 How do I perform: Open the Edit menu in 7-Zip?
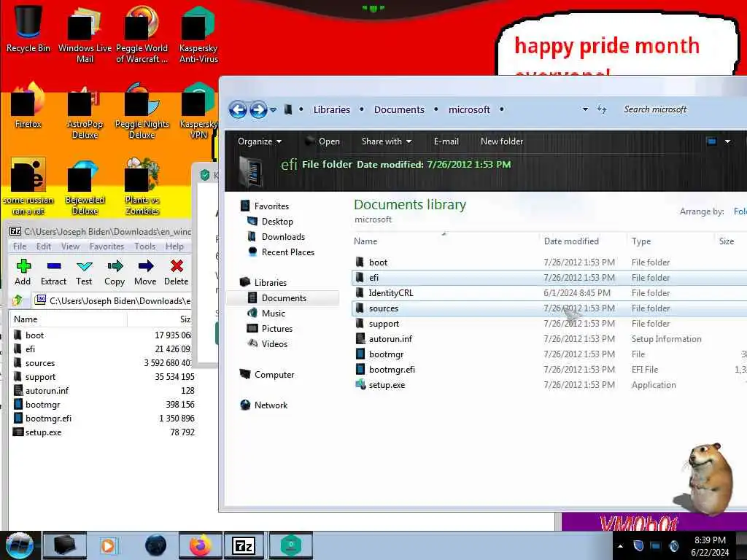pos(43,246)
